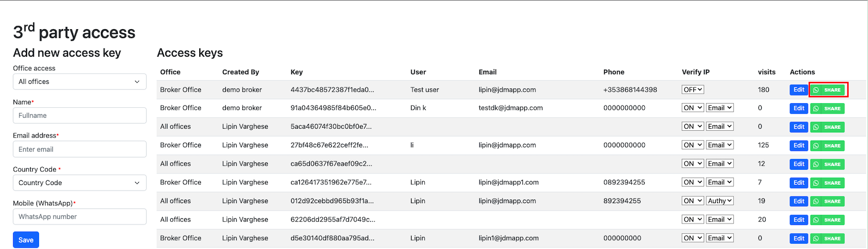This screenshot has height=249, width=868.
Task: Open the Country Code selector
Action: (79, 183)
